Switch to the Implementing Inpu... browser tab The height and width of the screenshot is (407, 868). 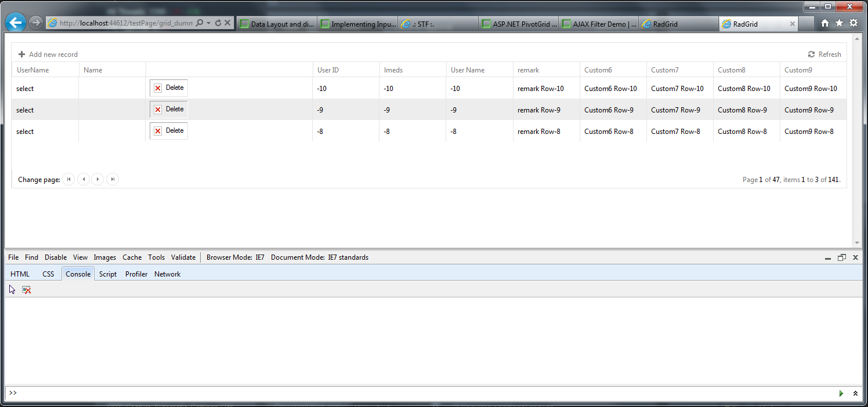[358, 24]
